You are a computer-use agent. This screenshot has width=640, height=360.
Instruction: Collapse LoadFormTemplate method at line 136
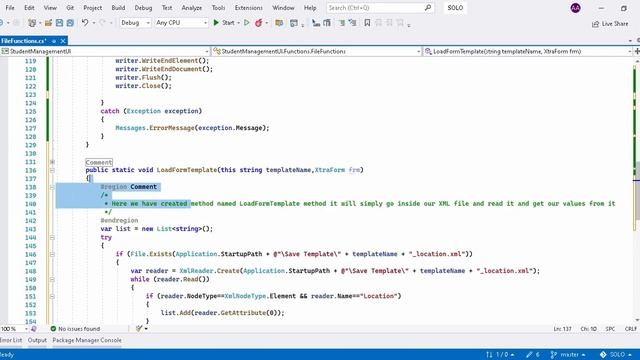[x=52, y=170]
